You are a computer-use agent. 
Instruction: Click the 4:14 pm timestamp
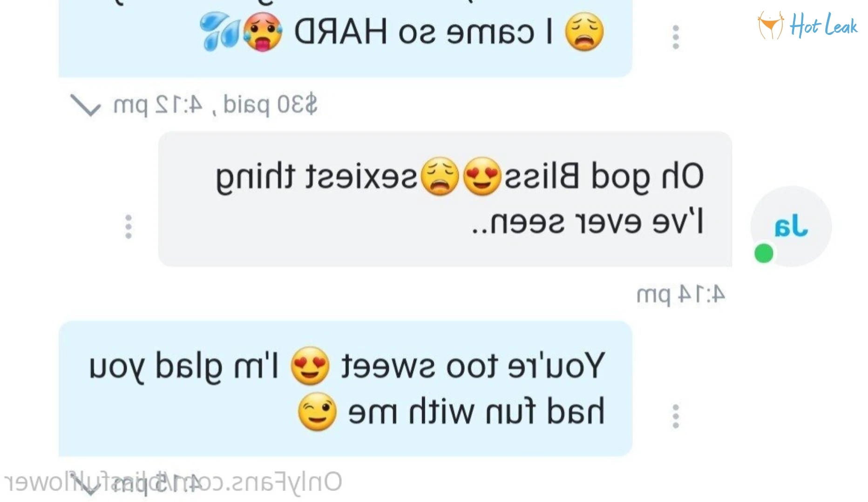(681, 295)
